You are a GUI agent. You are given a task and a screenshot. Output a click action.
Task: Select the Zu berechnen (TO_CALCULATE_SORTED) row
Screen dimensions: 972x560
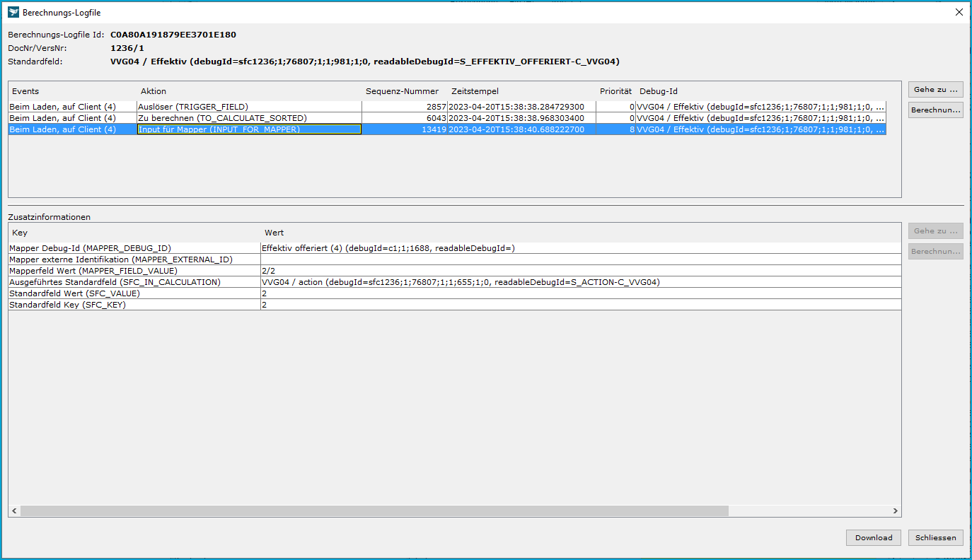tap(221, 118)
